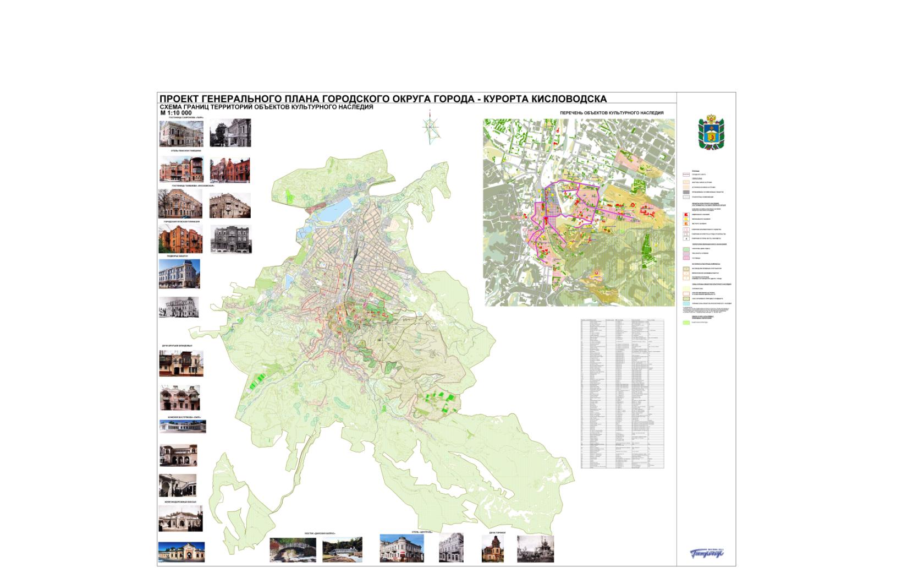
Task: Click the 'Перечень объектов культурного наследия' heading
Action: [x=611, y=113]
